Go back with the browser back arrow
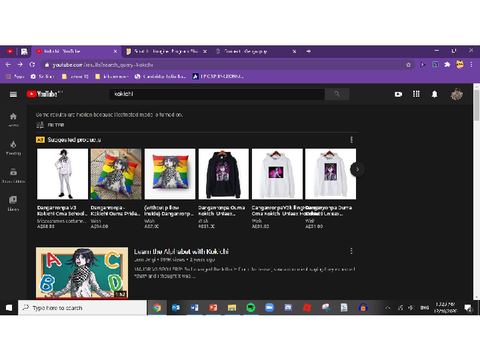Image resolution: width=480 pixels, height=360 pixels. click(8, 65)
